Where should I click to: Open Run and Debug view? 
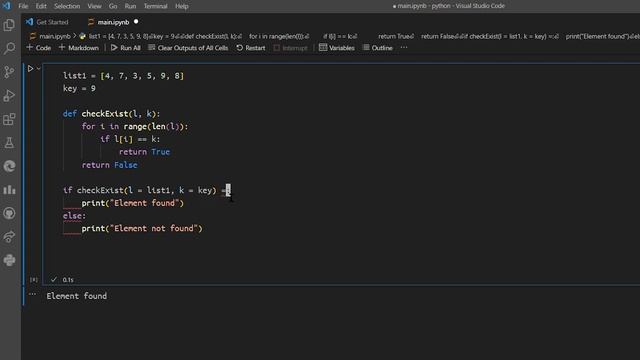point(9,96)
